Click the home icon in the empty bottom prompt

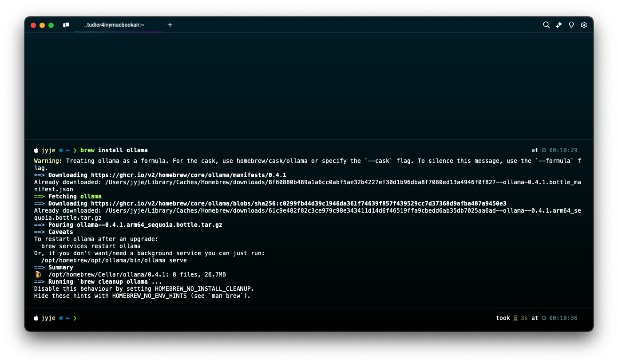pos(61,318)
